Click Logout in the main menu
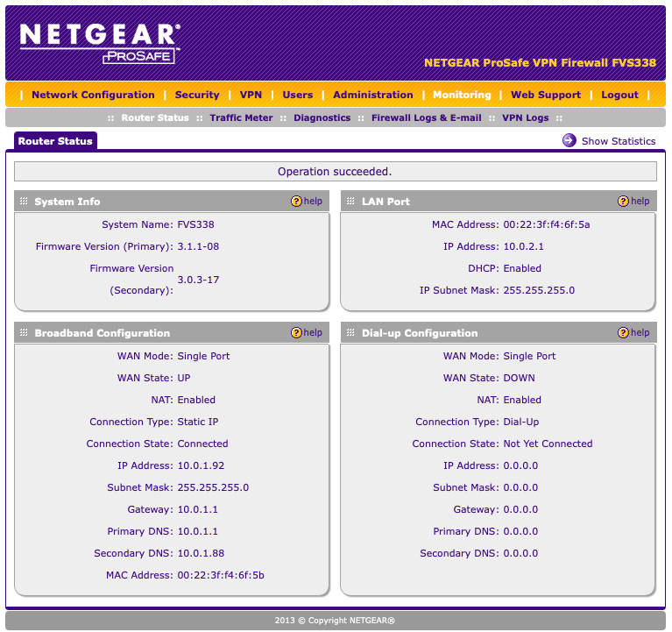The height and width of the screenshot is (632, 672). [619, 95]
